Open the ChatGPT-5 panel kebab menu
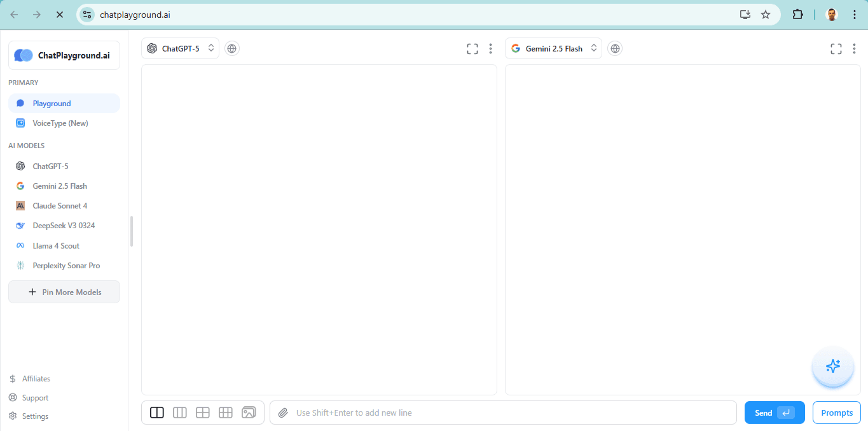The image size is (868, 431). 490,48
